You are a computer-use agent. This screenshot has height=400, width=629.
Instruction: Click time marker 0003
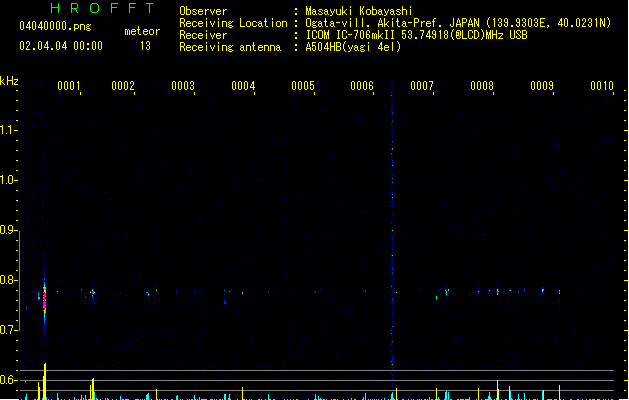tap(183, 86)
